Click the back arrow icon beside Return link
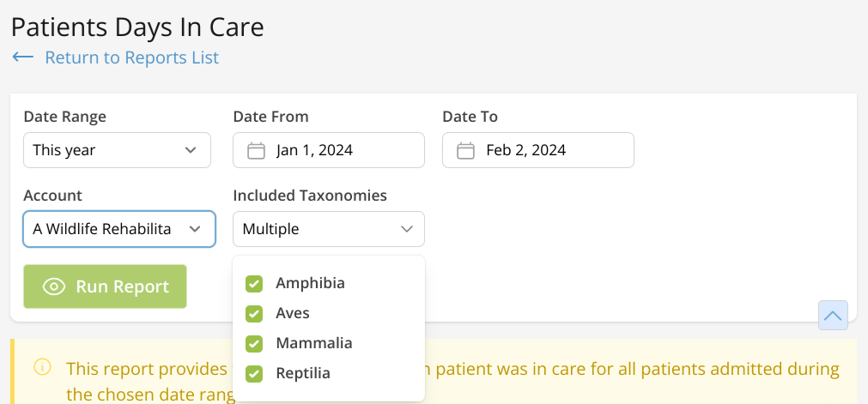This screenshot has width=868, height=404. [x=22, y=57]
